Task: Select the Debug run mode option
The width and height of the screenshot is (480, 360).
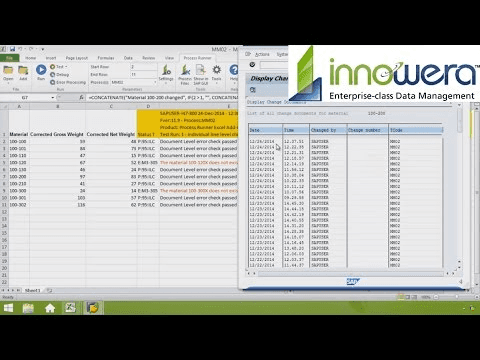Action: point(60,74)
